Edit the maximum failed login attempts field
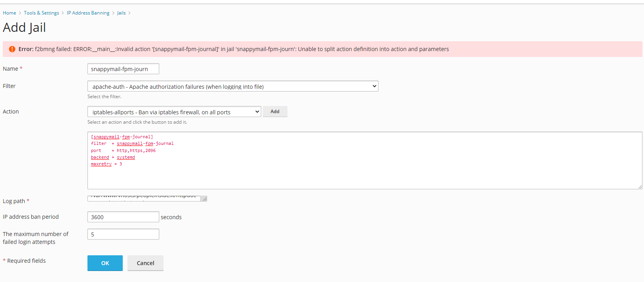This screenshot has width=644, height=282. point(123,234)
